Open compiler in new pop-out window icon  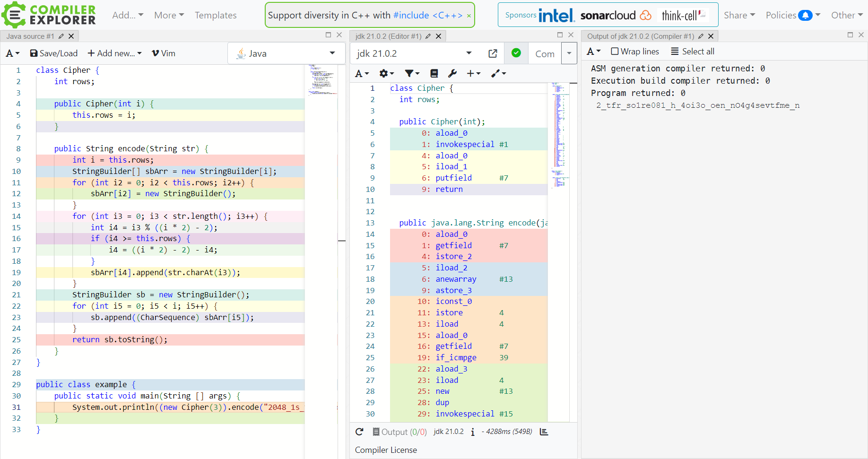[493, 53]
